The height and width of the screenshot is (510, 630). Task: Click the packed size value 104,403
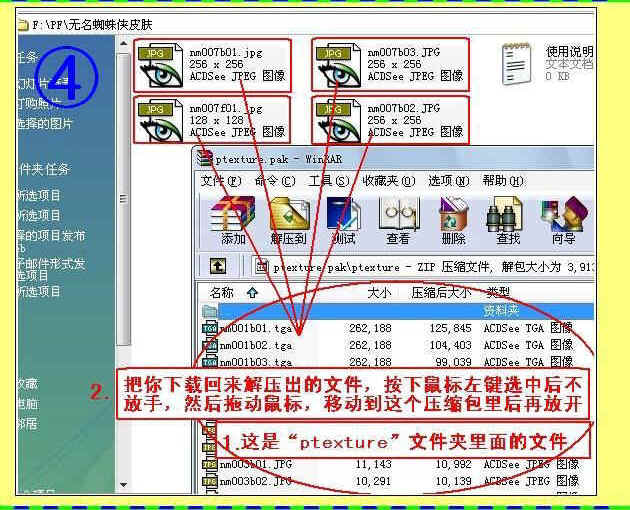pos(450,345)
